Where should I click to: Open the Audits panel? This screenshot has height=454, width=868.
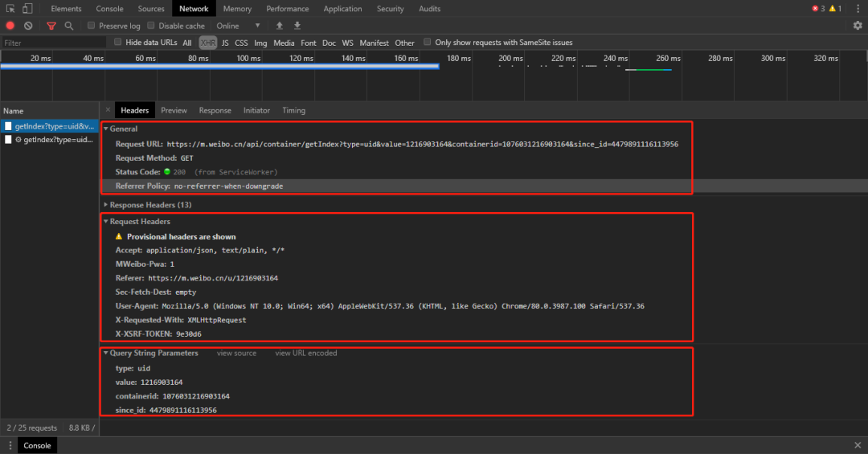(429, 8)
